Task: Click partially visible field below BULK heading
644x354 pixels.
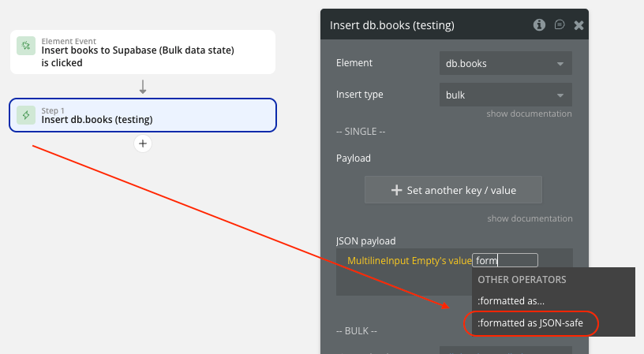Action: 506,350
